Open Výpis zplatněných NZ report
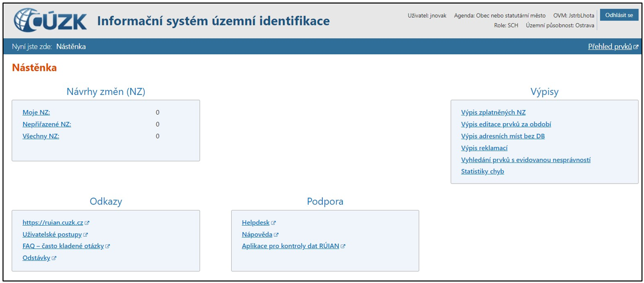This screenshot has width=644, height=283. [493, 113]
